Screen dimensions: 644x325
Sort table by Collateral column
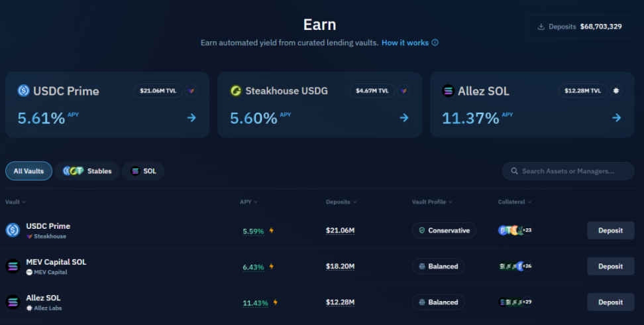[x=514, y=202]
